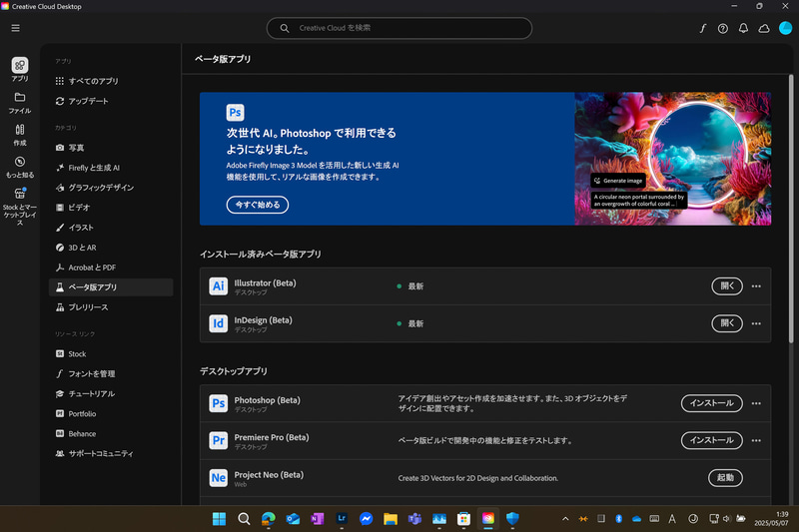Open Stock resource link

111,353
